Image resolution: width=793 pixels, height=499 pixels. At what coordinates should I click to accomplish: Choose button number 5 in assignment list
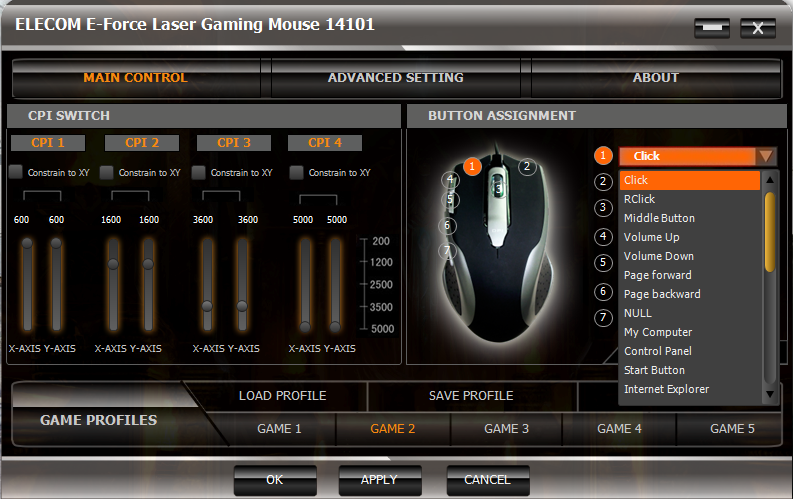(603, 262)
